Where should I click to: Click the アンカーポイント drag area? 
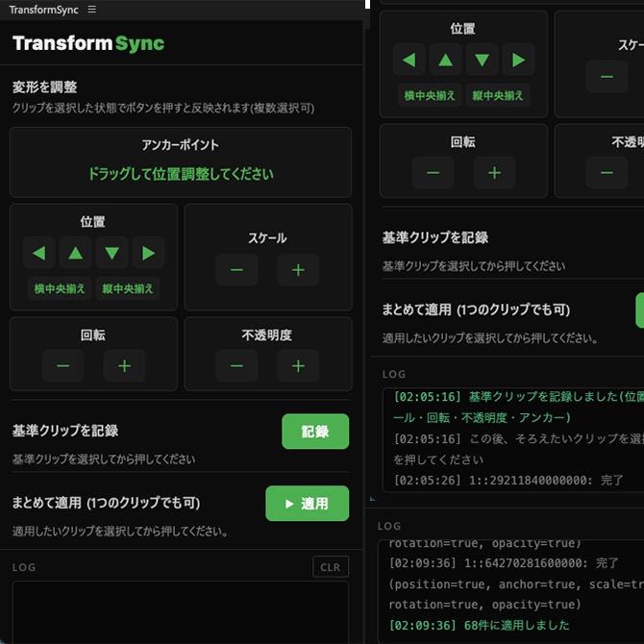pos(181,162)
